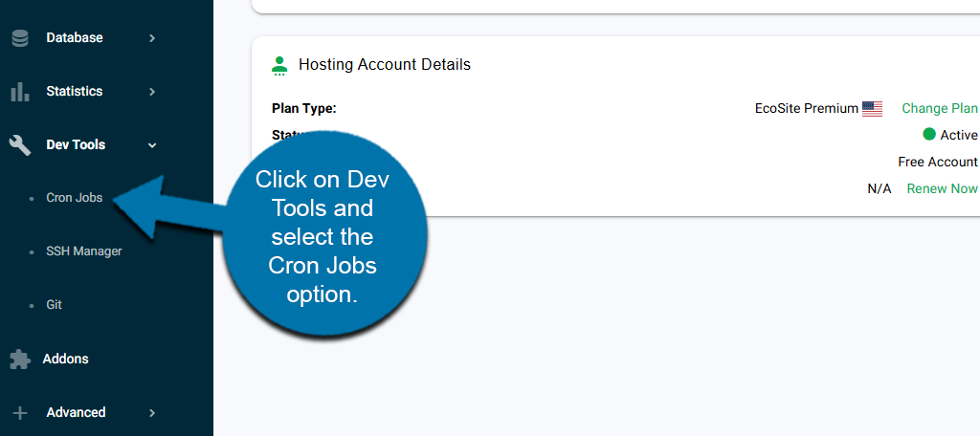Select SSH Manager in the sidebar
The image size is (980, 436).
pyautogui.click(x=83, y=251)
